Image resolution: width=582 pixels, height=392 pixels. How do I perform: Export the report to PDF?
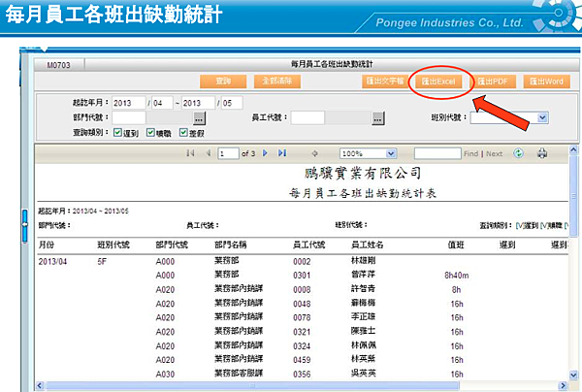[x=493, y=82]
